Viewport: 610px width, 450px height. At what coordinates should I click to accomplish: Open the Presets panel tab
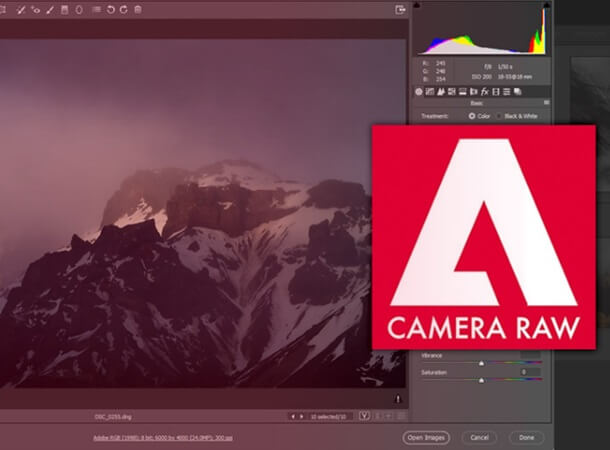(507, 92)
